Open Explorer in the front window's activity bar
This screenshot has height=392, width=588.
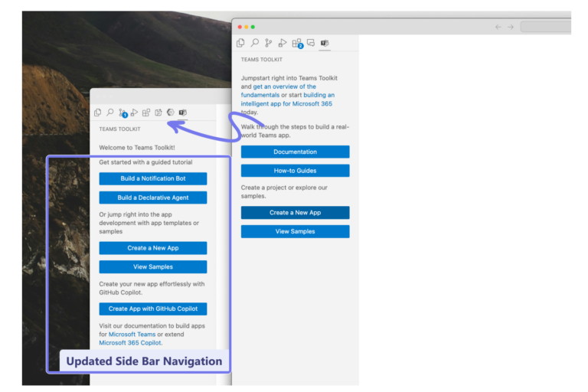click(x=240, y=43)
